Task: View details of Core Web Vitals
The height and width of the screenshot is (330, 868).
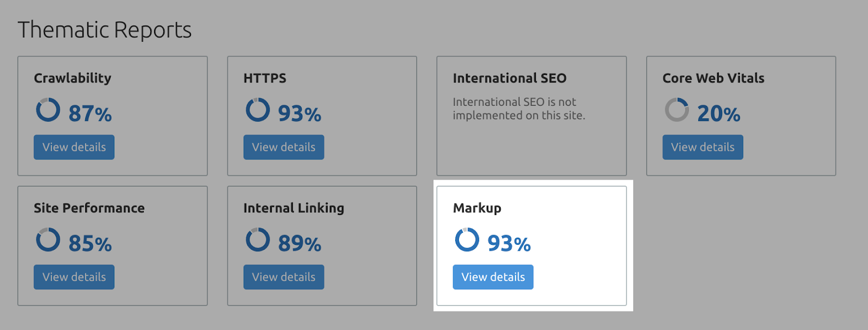Action: [703, 147]
